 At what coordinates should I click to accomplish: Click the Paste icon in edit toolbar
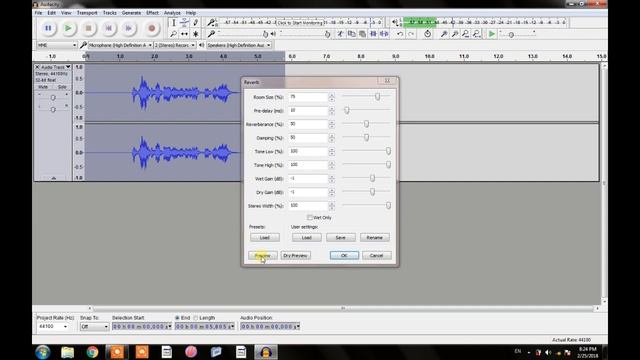pos(362,34)
